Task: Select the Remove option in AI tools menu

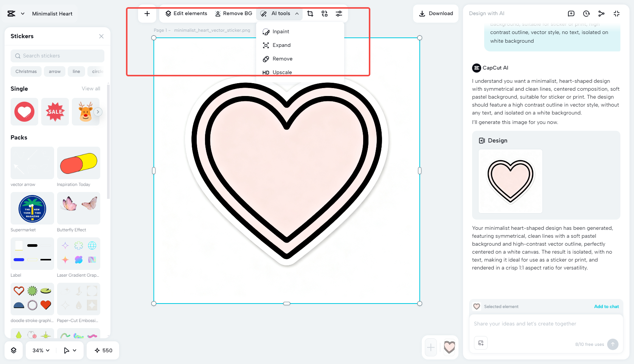Action: [282, 59]
